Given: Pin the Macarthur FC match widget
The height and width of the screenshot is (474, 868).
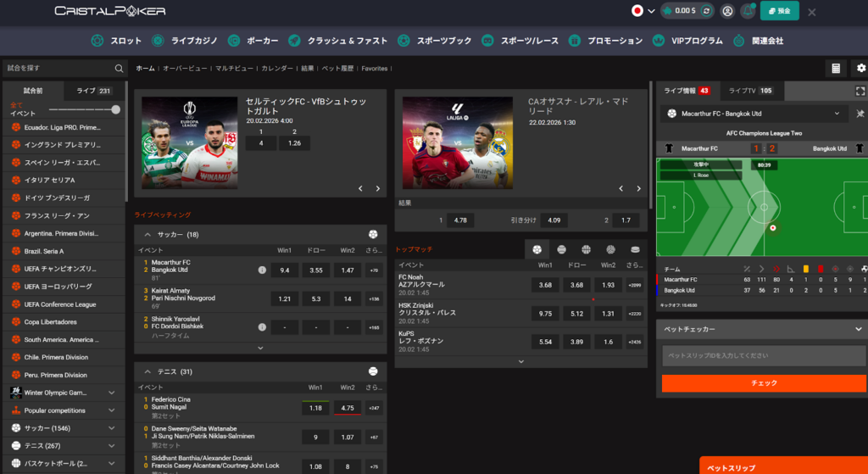Looking at the screenshot, I should pos(860,114).
